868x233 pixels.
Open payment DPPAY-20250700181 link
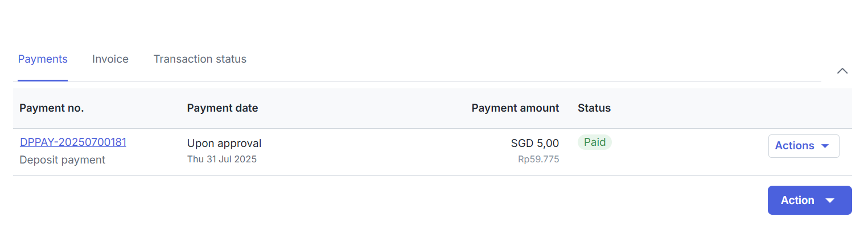point(73,142)
